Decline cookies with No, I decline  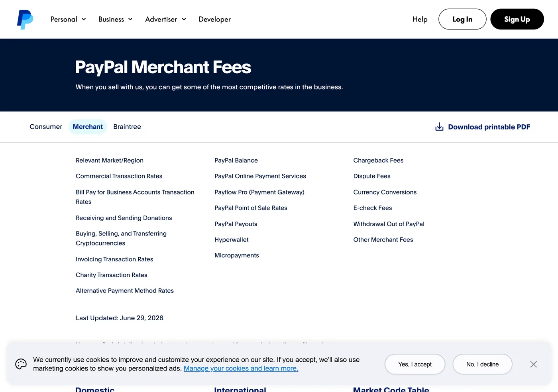point(482,364)
